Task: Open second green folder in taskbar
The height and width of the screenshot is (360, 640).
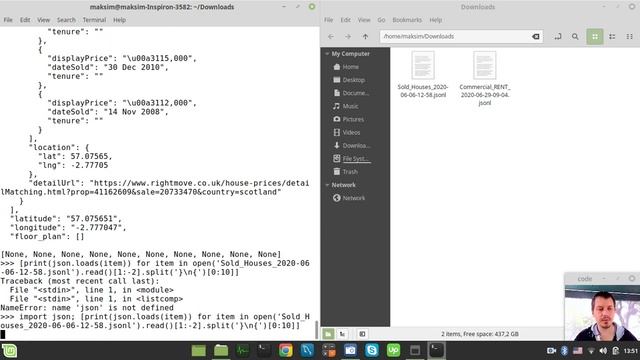Action: coord(221,351)
